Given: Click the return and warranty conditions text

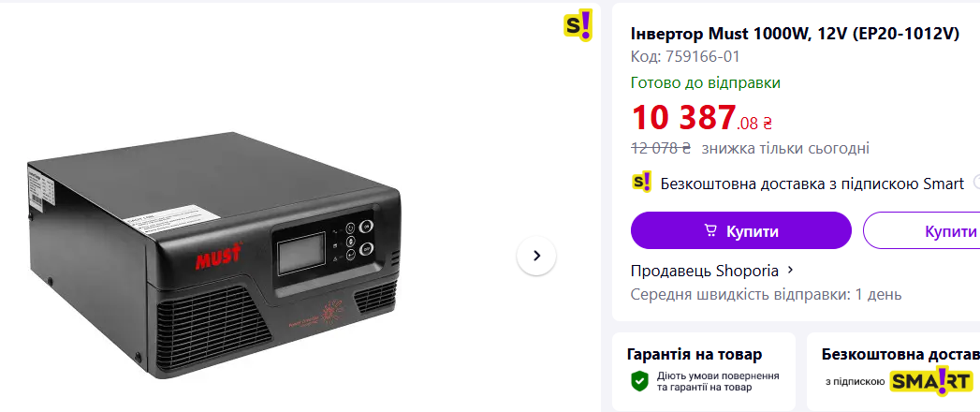Looking at the screenshot, I should point(717,381).
